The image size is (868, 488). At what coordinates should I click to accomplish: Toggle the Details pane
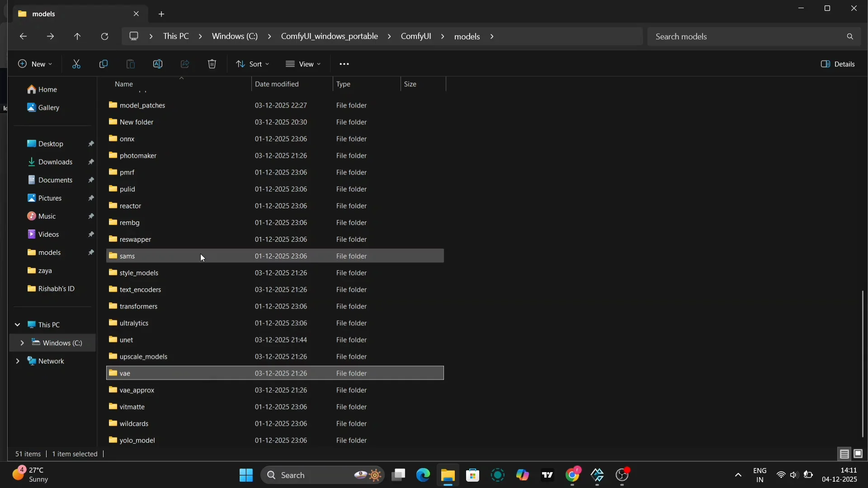[x=838, y=64]
